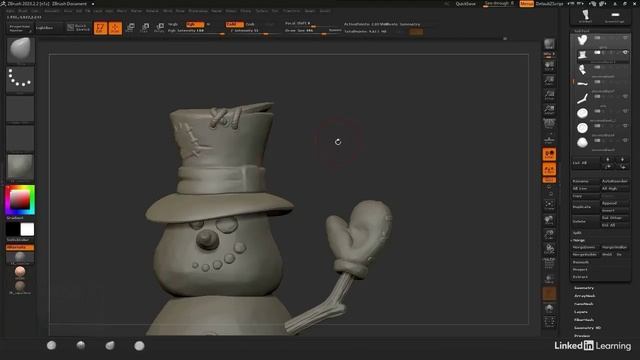Toggle the PolyF wireframe icon

tap(549, 263)
